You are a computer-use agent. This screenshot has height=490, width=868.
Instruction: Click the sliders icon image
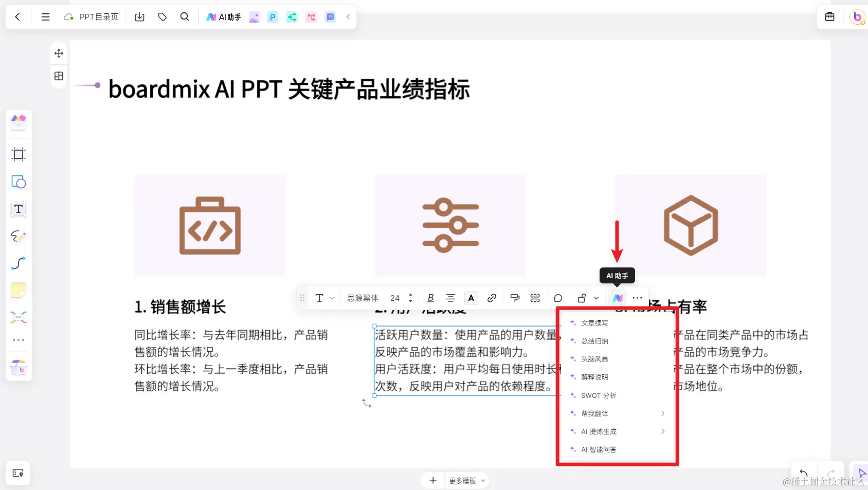pyautogui.click(x=450, y=225)
